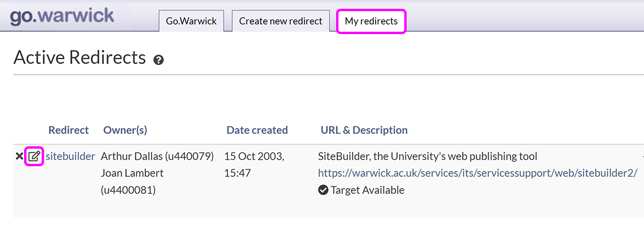Screen dimensions: 644x242
Task: Open the sitebuilder redirect link
Action: (70, 156)
